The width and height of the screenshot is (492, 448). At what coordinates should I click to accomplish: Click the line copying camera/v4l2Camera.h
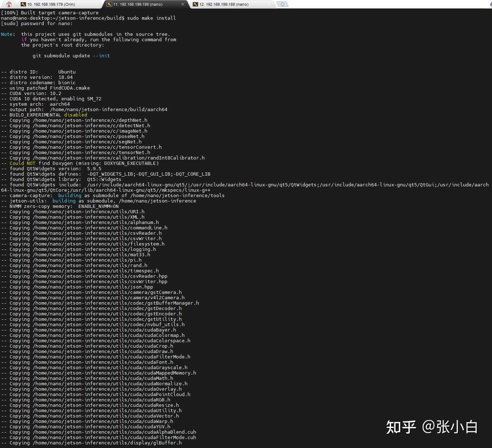(x=93, y=297)
